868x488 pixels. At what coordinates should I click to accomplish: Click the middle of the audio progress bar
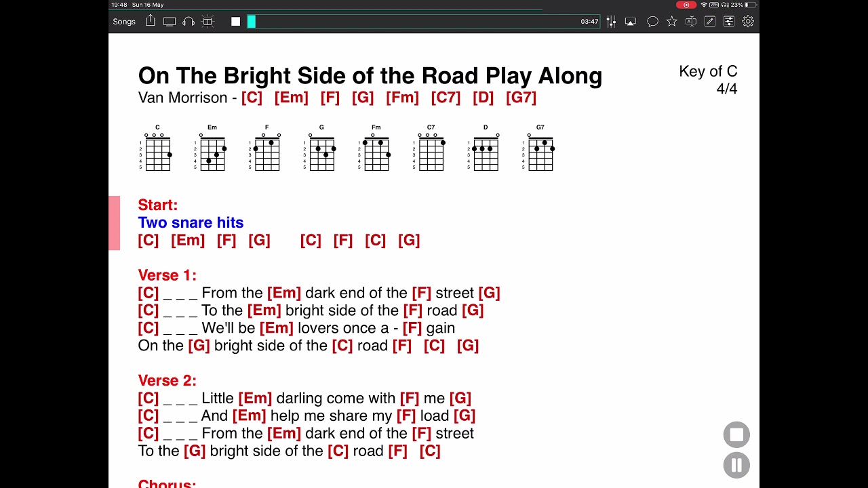pos(424,22)
